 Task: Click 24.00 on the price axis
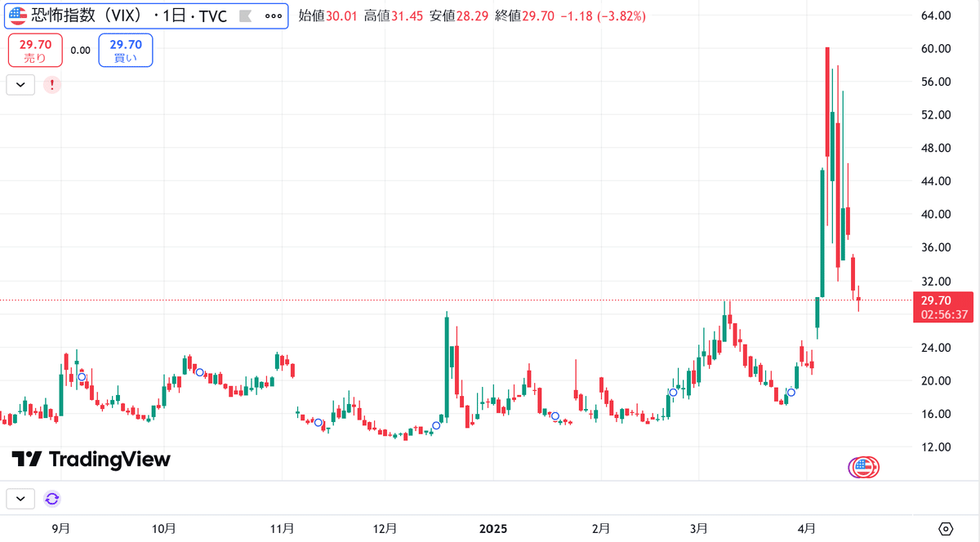(x=934, y=348)
